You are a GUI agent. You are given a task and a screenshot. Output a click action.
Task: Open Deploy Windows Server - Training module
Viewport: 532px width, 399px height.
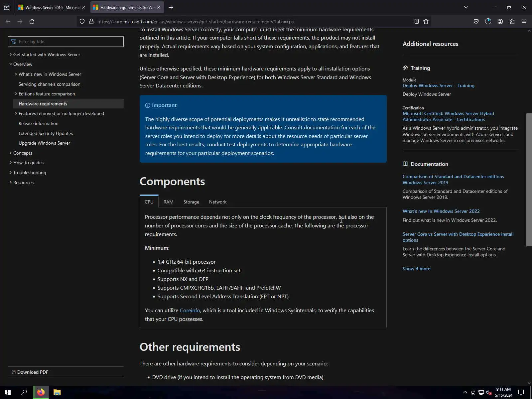click(439, 85)
